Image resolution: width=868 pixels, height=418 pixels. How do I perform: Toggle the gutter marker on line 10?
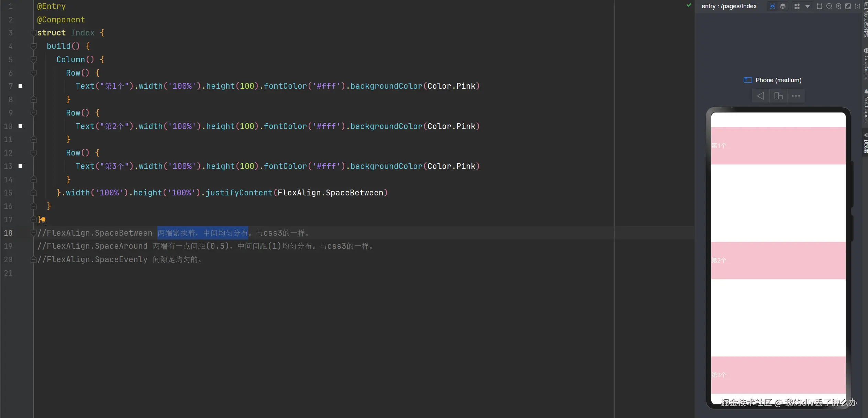point(21,126)
